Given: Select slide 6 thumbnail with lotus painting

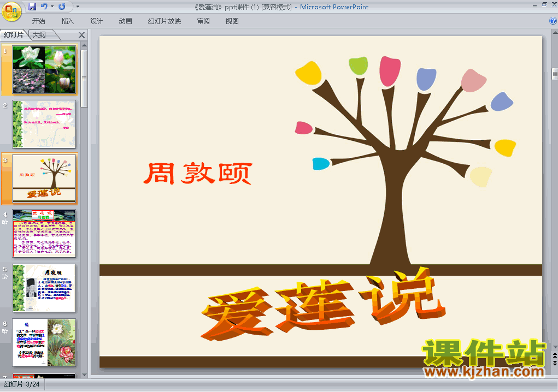Looking at the screenshot, I should [44, 343].
